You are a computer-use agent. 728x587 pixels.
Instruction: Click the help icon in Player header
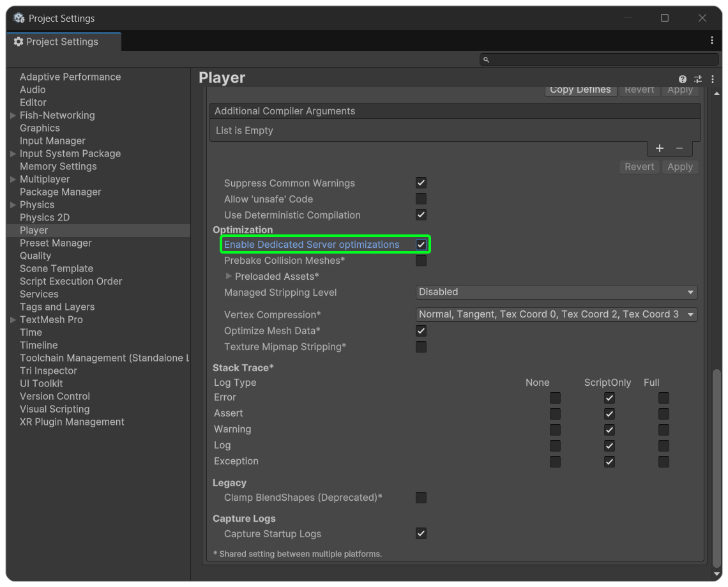(683, 79)
